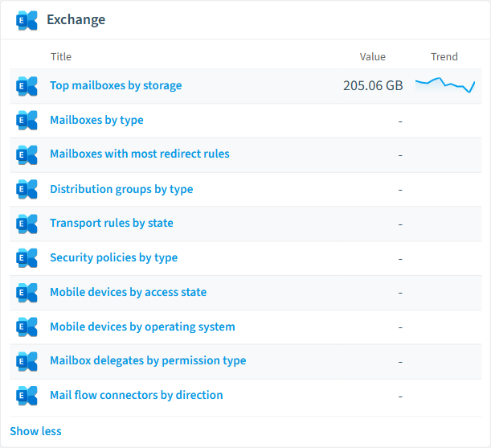Open Security policies by type report
The height and width of the screenshot is (448, 491).
[x=114, y=257]
